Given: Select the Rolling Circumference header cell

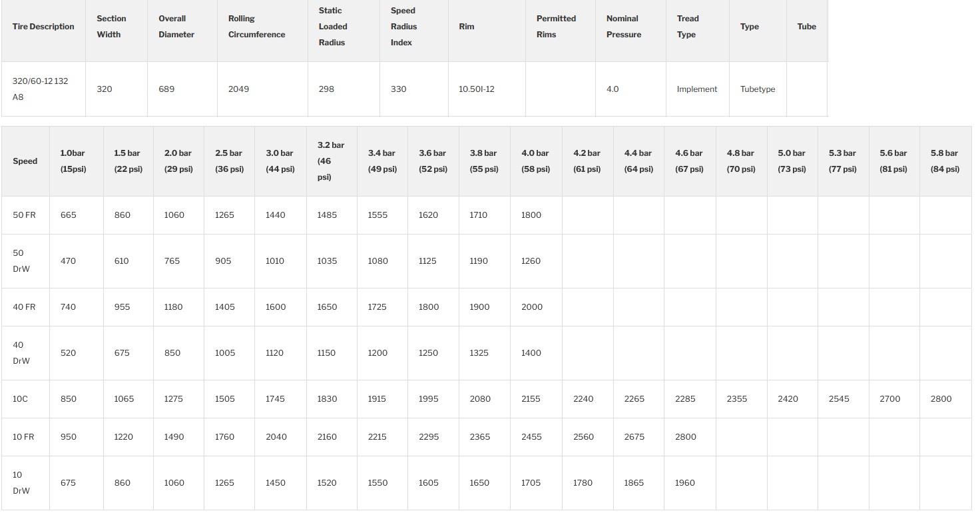Looking at the screenshot, I should [x=256, y=27].
